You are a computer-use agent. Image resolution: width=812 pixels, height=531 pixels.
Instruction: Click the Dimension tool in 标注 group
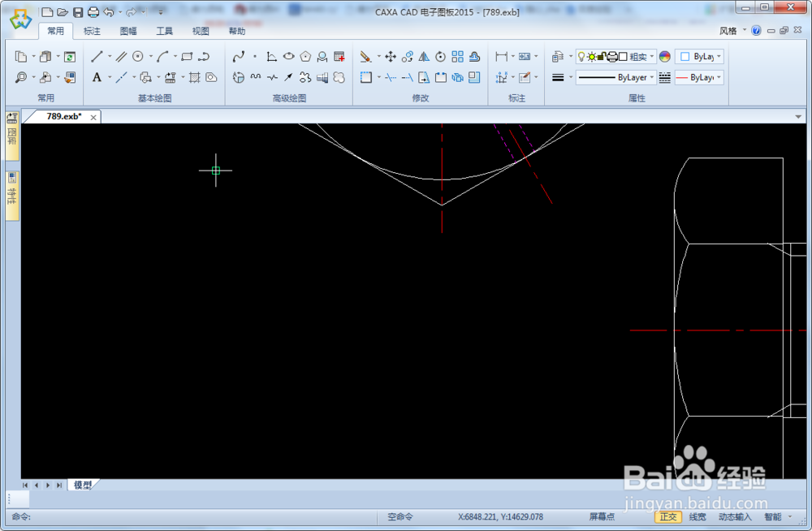[x=501, y=57]
